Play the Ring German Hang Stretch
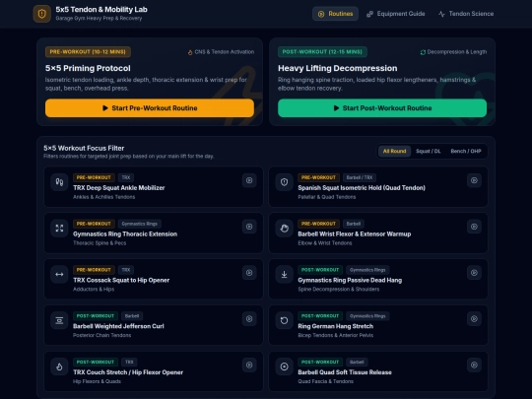532x399 pixels. 474,319
